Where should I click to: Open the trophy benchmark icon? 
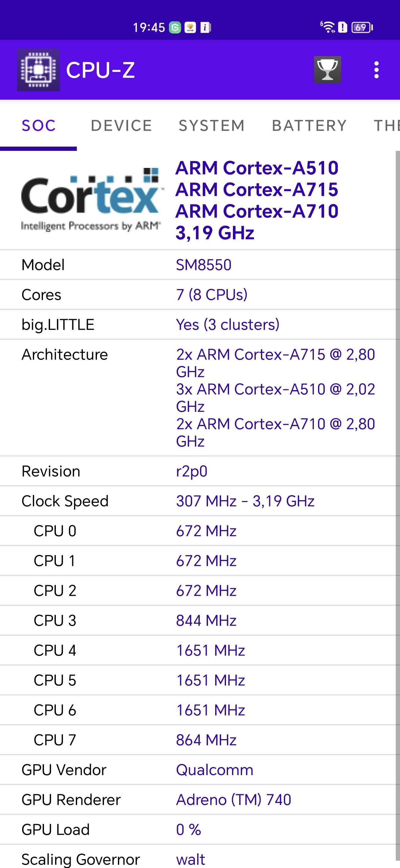pyautogui.click(x=327, y=70)
